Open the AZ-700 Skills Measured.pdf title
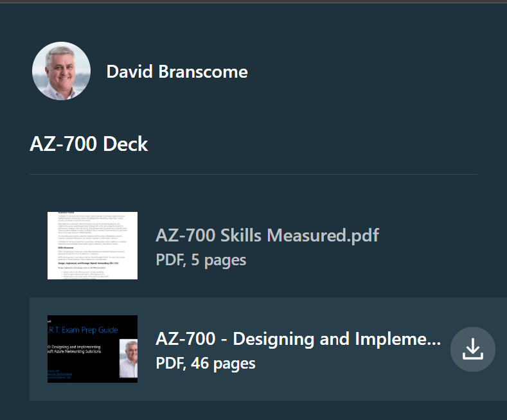The width and height of the screenshot is (507, 420). [267, 236]
